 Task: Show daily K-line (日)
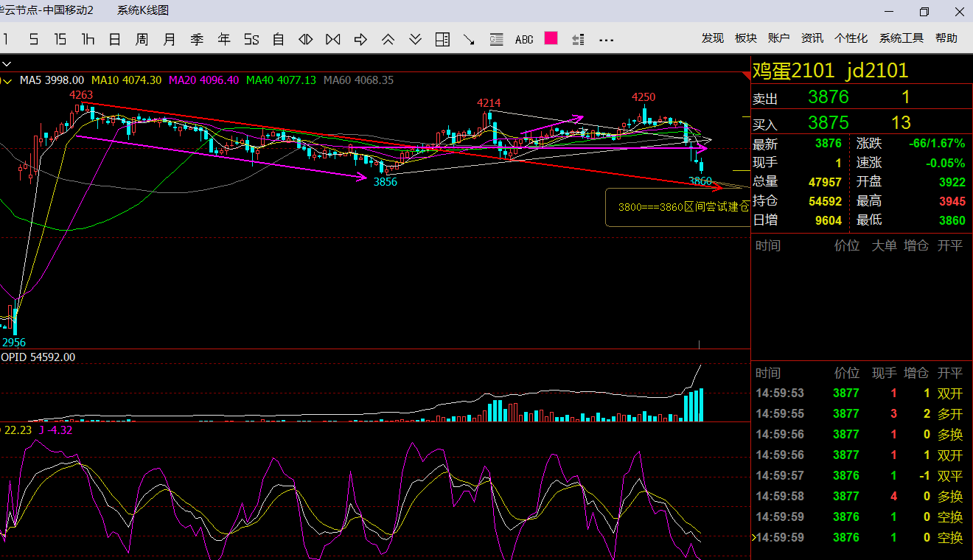115,39
